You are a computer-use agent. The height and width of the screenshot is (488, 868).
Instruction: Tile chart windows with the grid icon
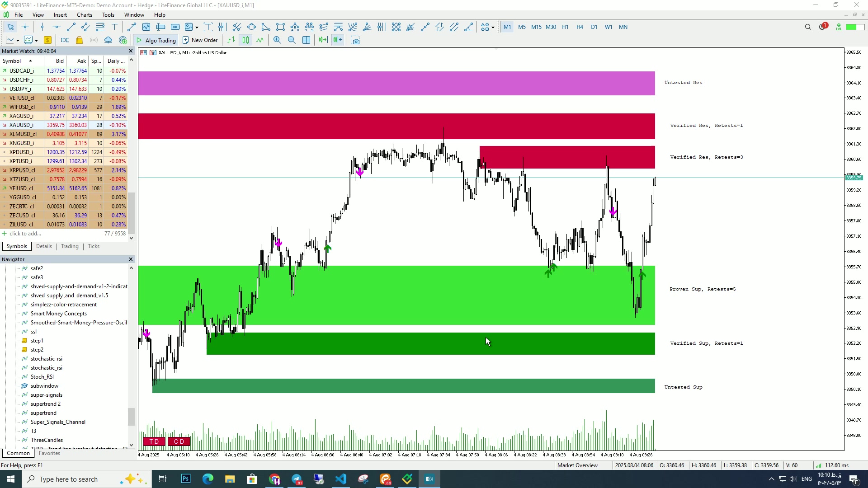coord(306,40)
